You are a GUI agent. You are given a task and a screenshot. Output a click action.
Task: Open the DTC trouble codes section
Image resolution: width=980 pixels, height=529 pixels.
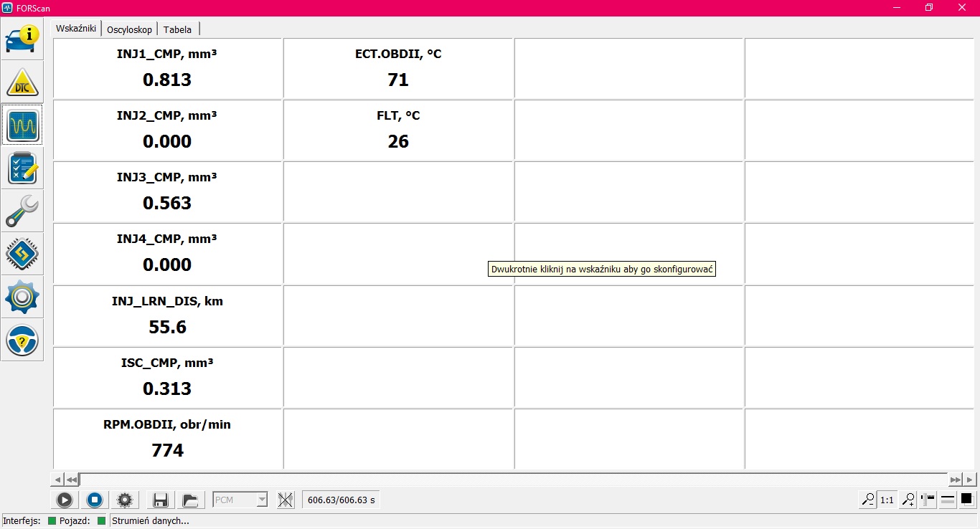click(22, 82)
